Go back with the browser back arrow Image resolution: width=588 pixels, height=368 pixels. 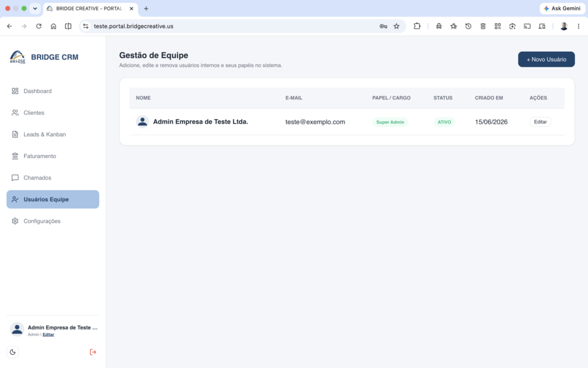(9, 26)
